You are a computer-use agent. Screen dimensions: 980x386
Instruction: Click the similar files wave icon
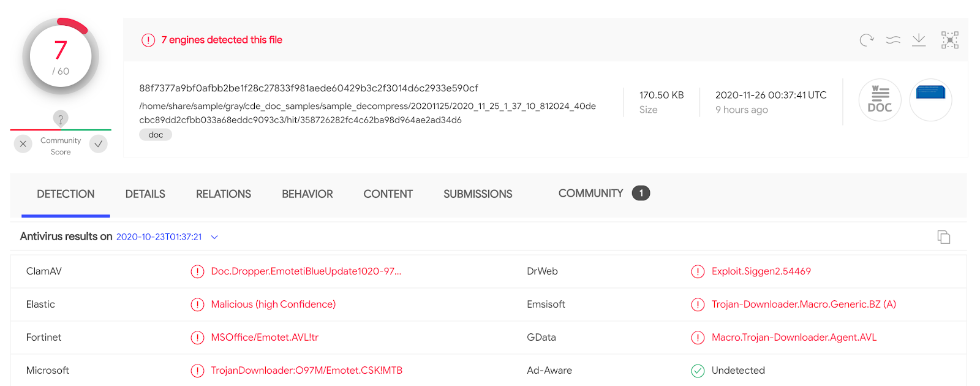point(893,40)
